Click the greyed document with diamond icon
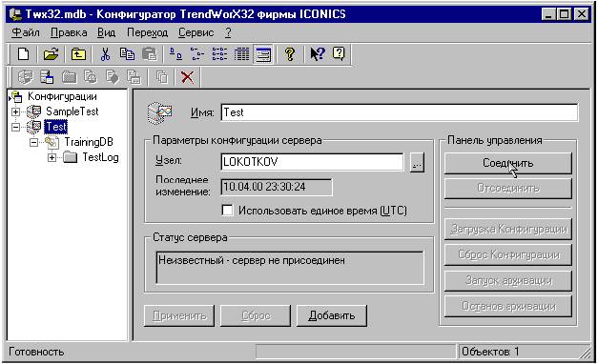 click(113, 77)
